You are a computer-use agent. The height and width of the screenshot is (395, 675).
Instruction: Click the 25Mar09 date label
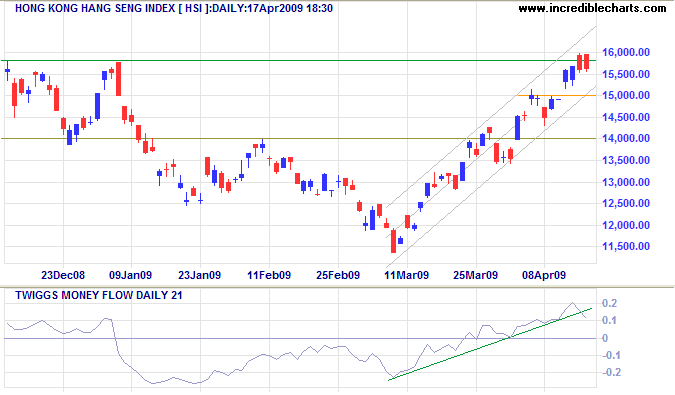(476, 275)
